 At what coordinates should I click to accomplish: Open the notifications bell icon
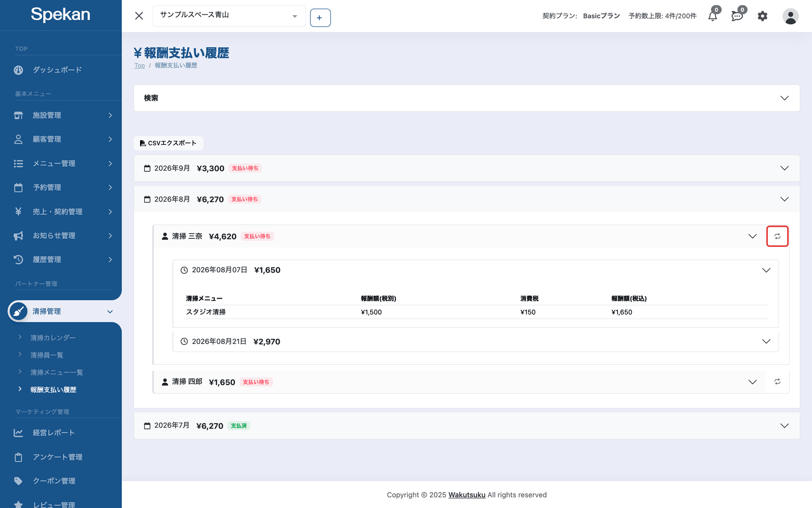[x=713, y=16]
